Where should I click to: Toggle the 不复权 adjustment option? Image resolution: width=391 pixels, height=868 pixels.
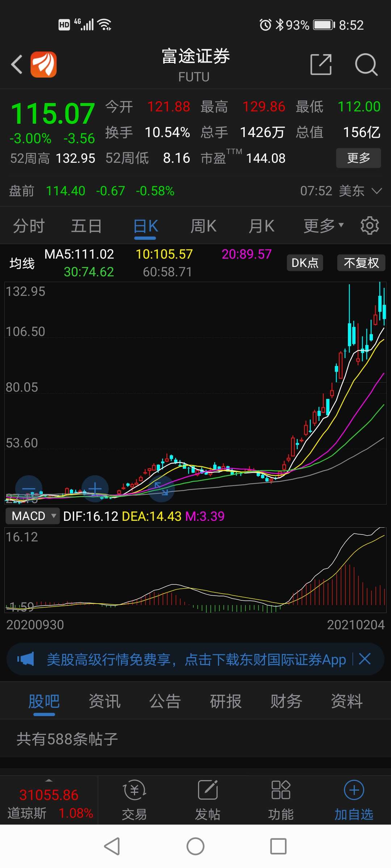point(361,263)
